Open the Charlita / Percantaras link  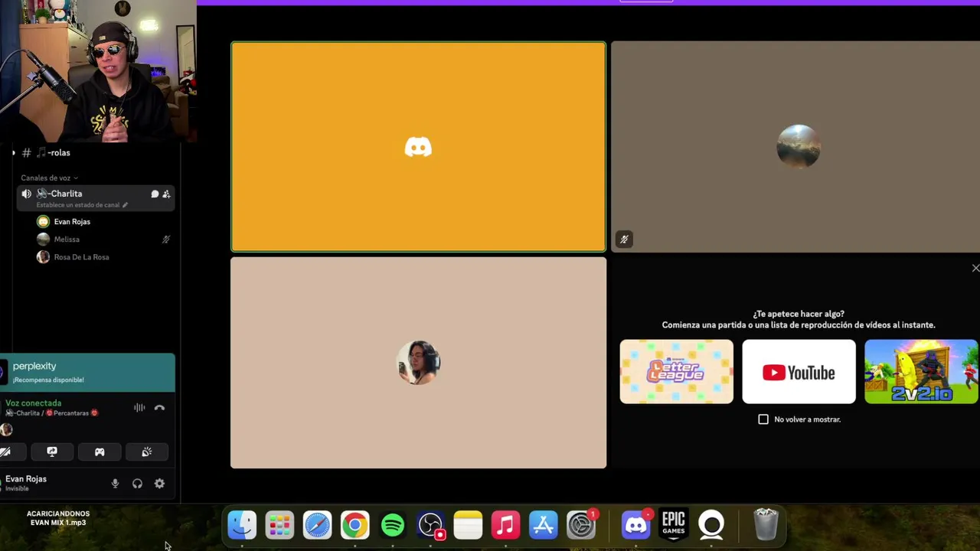point(52,413)
